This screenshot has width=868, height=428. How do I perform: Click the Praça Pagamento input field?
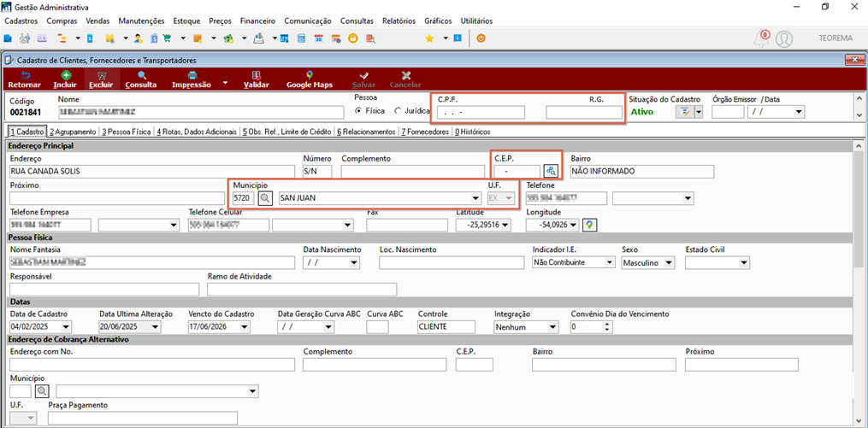point(142,418)
